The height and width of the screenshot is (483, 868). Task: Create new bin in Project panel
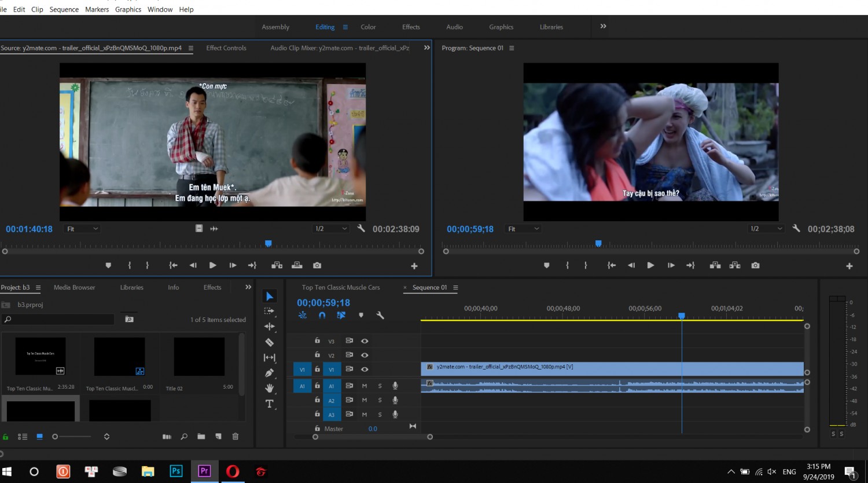pyautogui.click(x=201, y=437)
